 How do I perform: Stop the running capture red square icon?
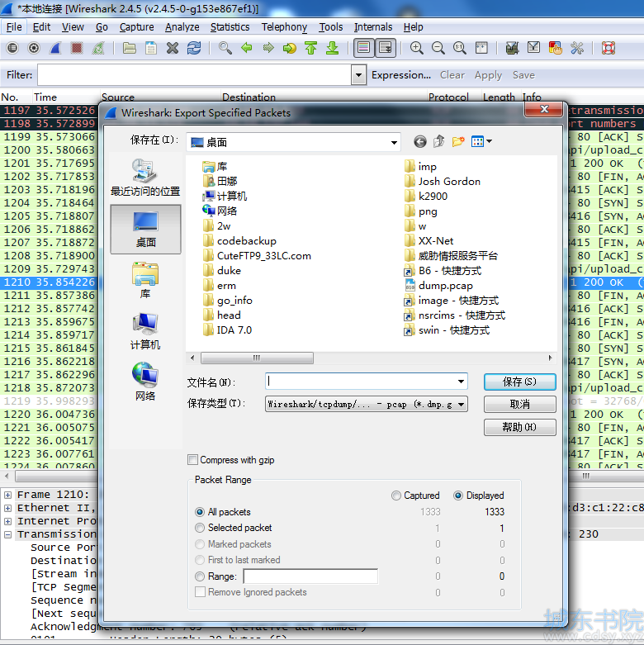pos(77,48)
